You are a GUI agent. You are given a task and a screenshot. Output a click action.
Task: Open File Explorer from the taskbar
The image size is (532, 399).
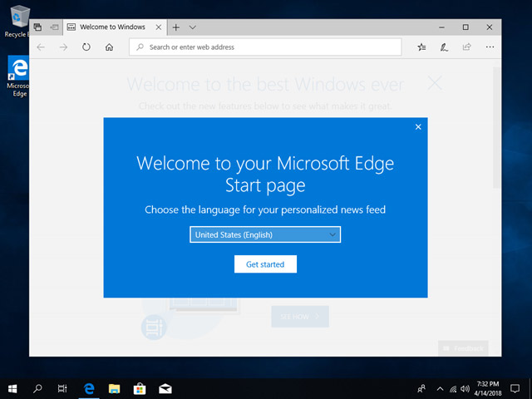(115, 388)
